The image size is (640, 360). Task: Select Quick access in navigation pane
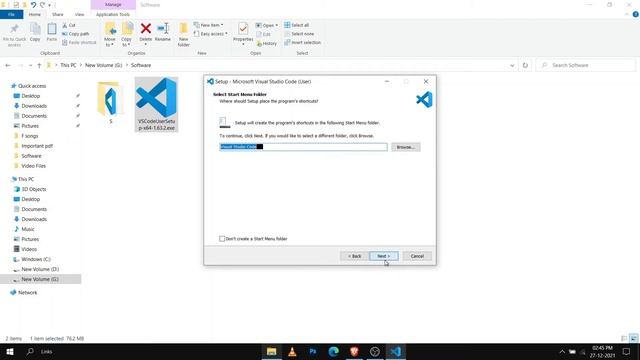[x=32, y=86]
